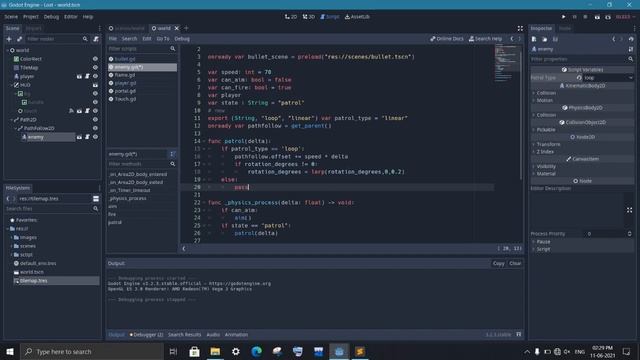Open enemy documentation icon in Inspector
Viewport: 640px width, 360px height.
coord(631,49)
